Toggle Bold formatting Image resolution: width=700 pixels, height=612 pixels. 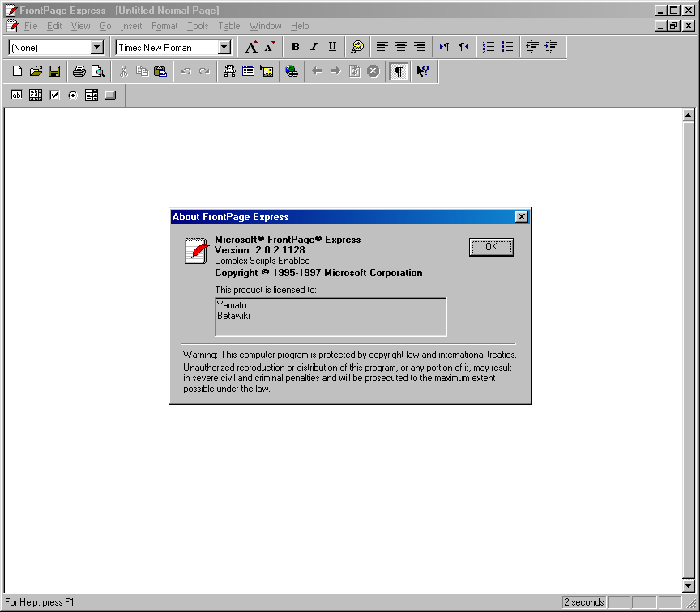point(295,47)
